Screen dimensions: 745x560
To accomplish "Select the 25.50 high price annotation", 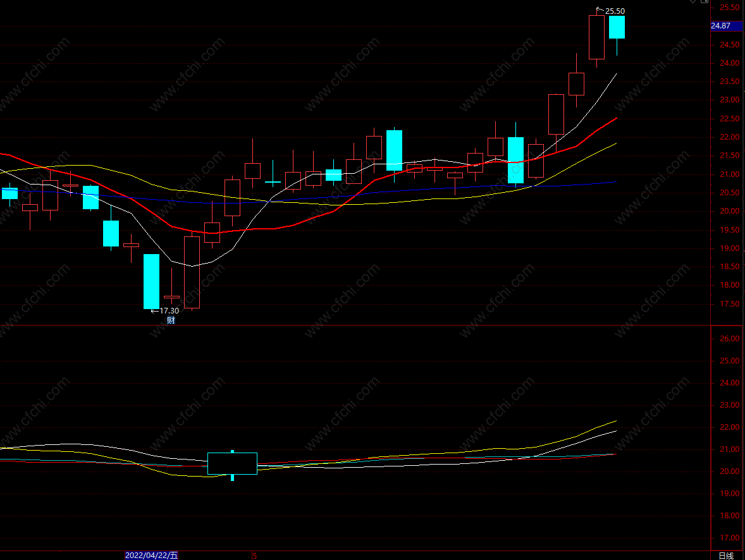I will (615, 11).
